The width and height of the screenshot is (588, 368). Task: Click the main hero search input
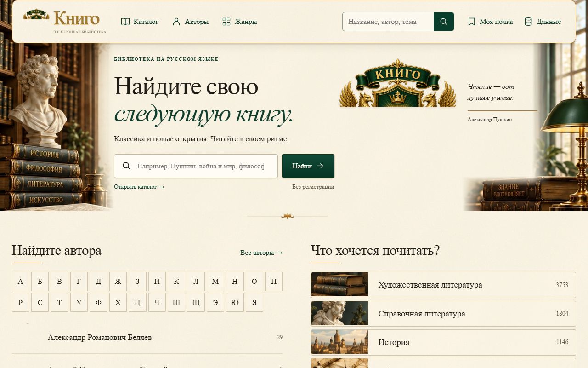[x=196, y=166]
